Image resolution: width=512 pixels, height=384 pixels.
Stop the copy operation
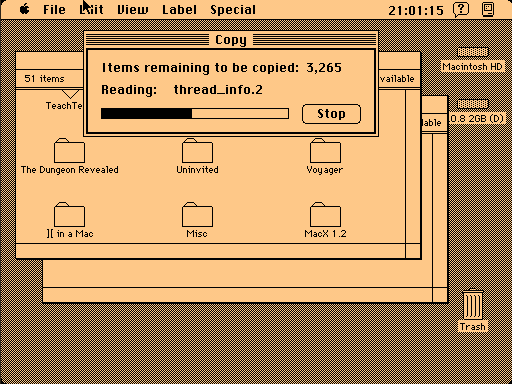(x=331, y=114)
